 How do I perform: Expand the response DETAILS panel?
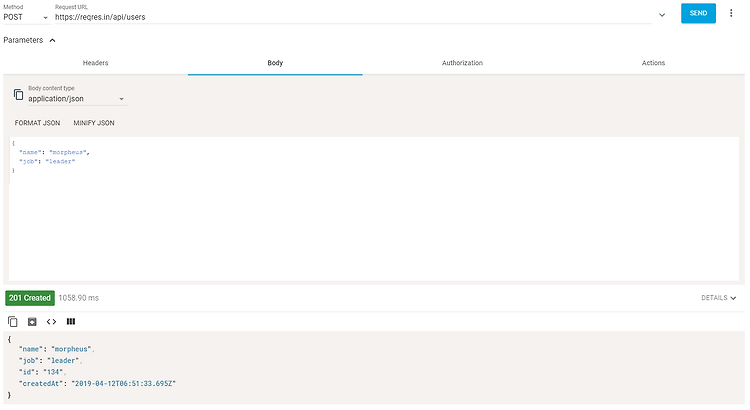[x=718, y=298]
